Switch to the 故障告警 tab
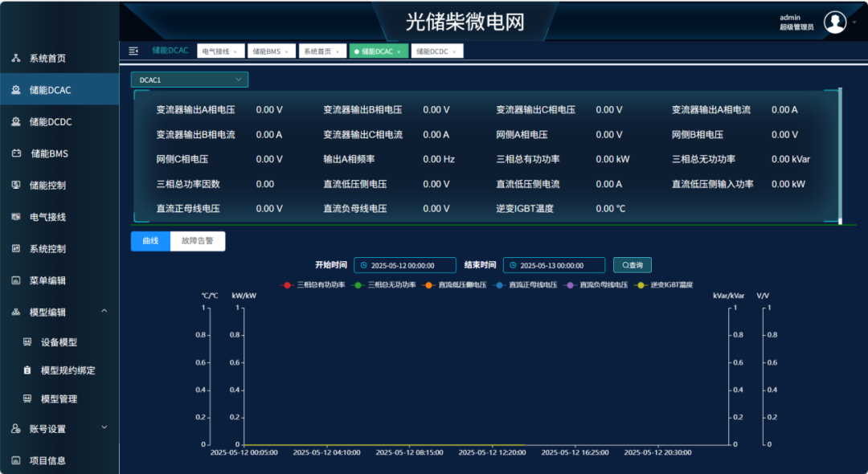Viewport: 868px width, 474px height. coord(198,241)
